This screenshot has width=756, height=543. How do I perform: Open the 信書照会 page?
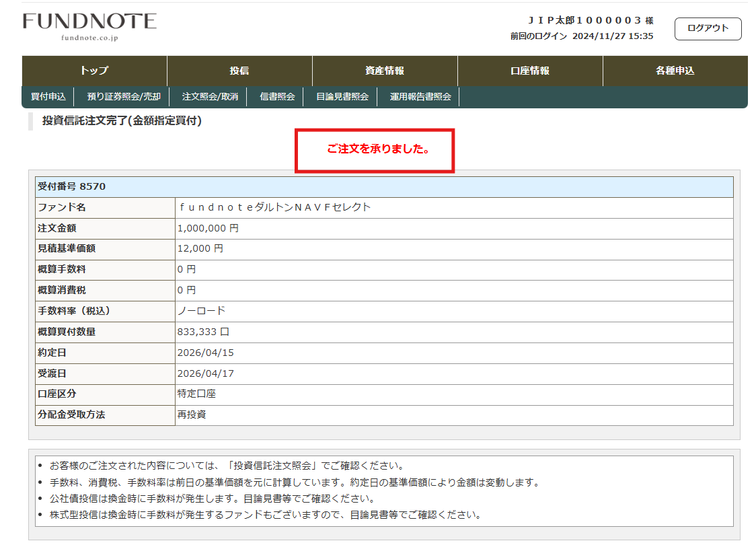coord(277,97)
